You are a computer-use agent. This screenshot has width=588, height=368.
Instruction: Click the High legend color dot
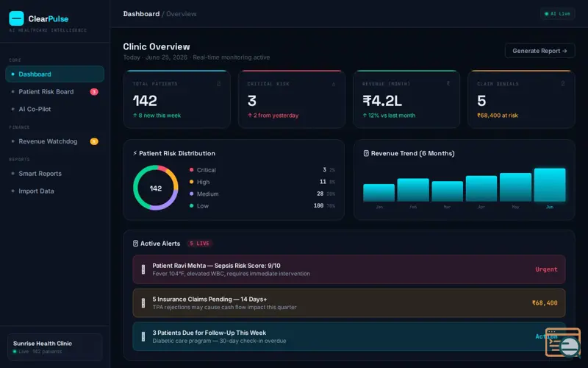tap(192, 182)
